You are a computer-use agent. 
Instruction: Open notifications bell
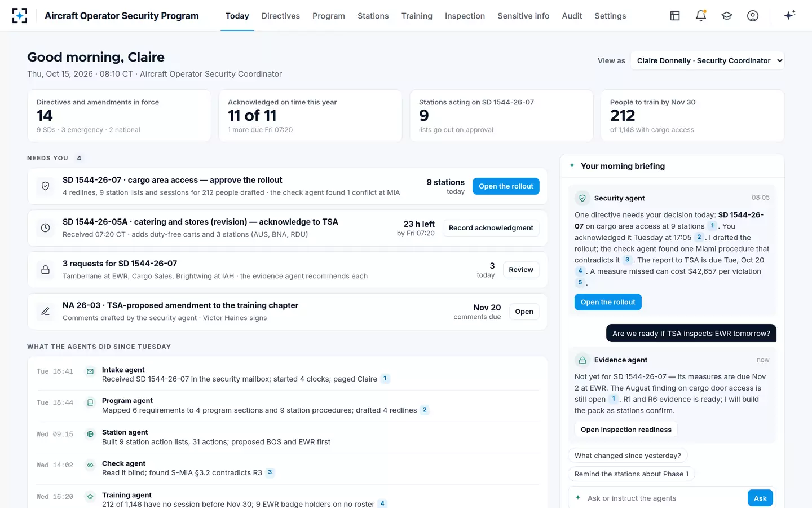pyautogui.click(x=701, y=16)
